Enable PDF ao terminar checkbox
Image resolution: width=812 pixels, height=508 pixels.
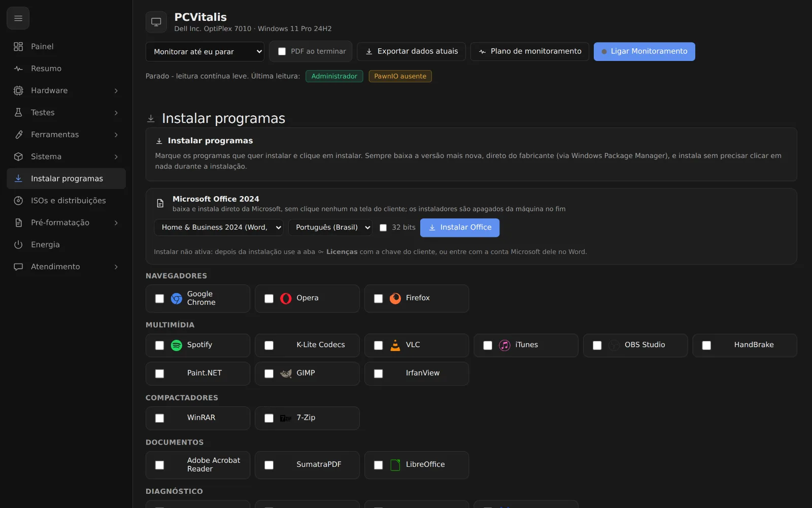(282, 51)
